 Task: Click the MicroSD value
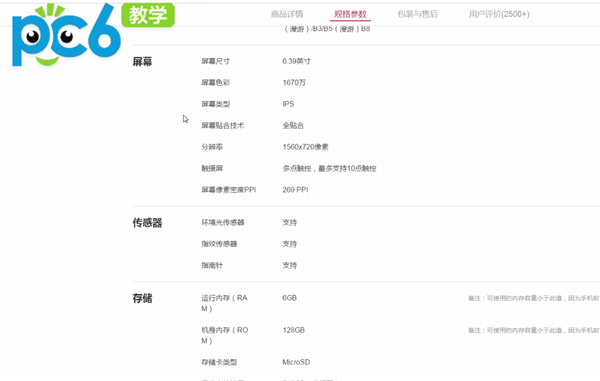[296, 362]
